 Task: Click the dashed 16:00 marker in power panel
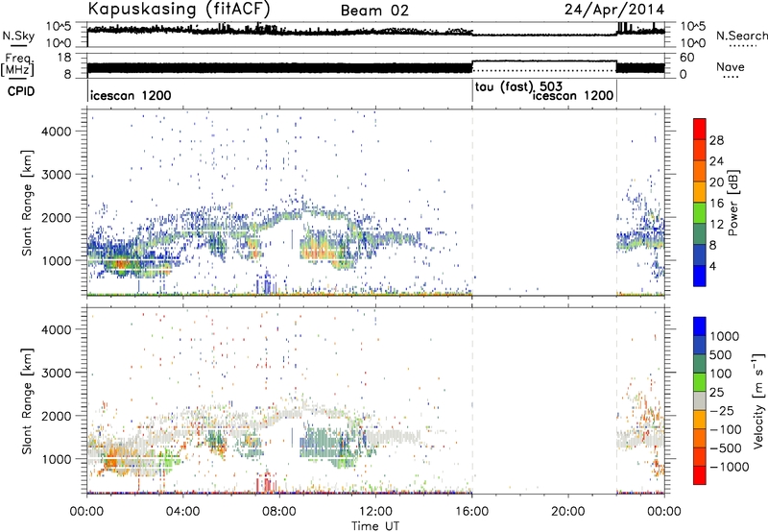point(472,203)
